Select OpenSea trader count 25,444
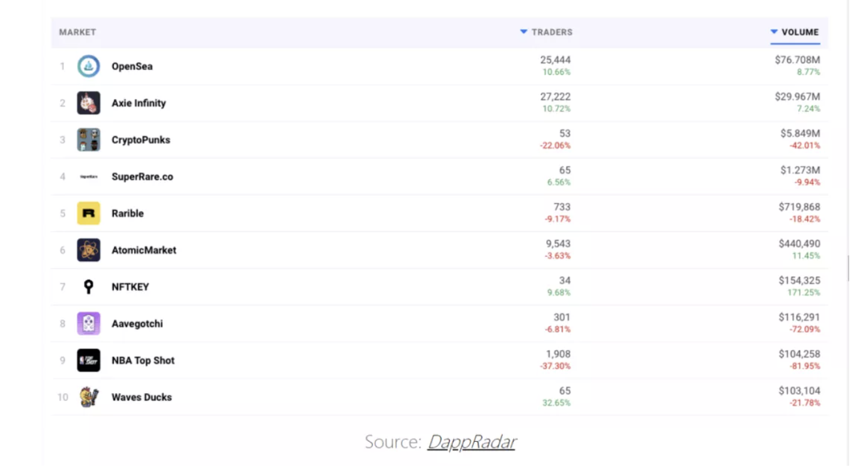The width and height of the screenshot is (868, 472). [555, 60]
